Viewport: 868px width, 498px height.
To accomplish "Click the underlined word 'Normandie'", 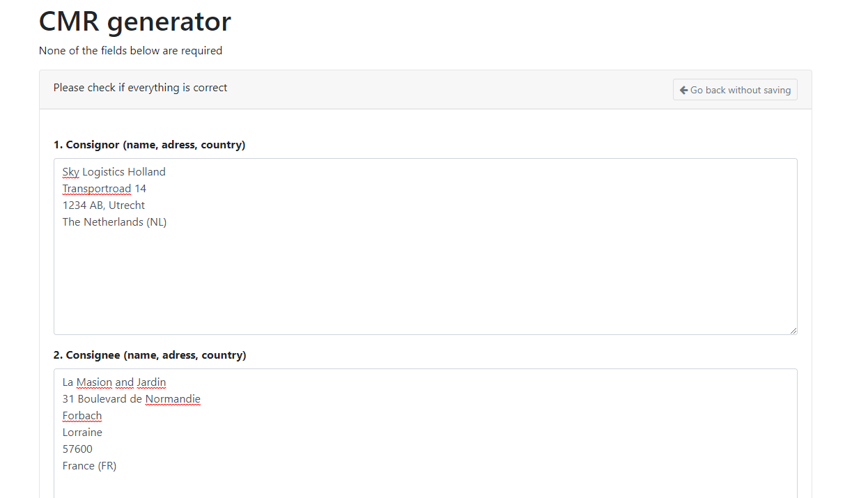I will [172, 399].
